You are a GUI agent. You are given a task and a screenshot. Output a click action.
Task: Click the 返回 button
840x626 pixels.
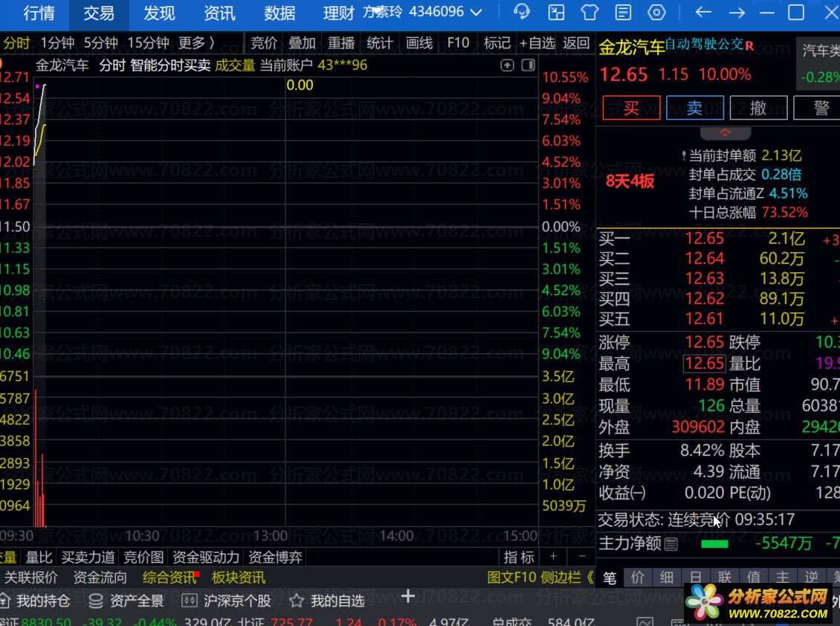576,43
